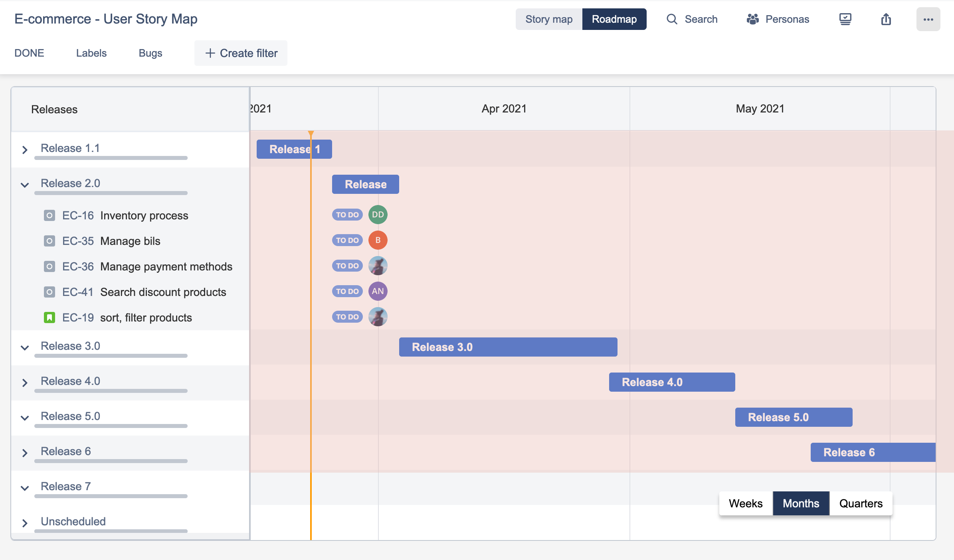The image size is (954, 560).
Task: Click the export/share icon in the header
Action: (x=886, y=19)
